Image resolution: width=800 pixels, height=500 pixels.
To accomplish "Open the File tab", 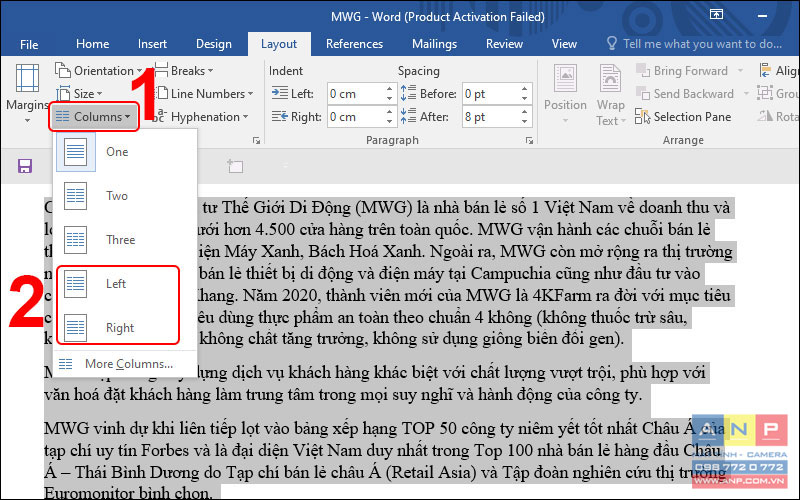I will pos(29,44).
